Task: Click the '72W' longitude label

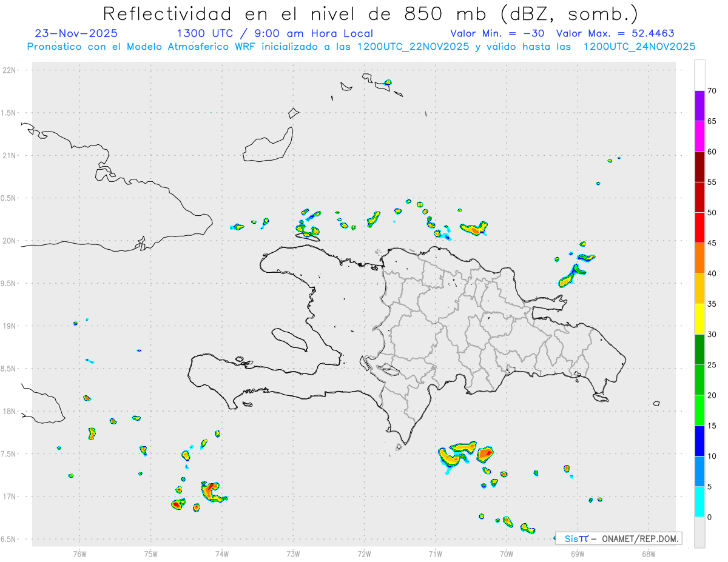Action: [x=364, y=554]
